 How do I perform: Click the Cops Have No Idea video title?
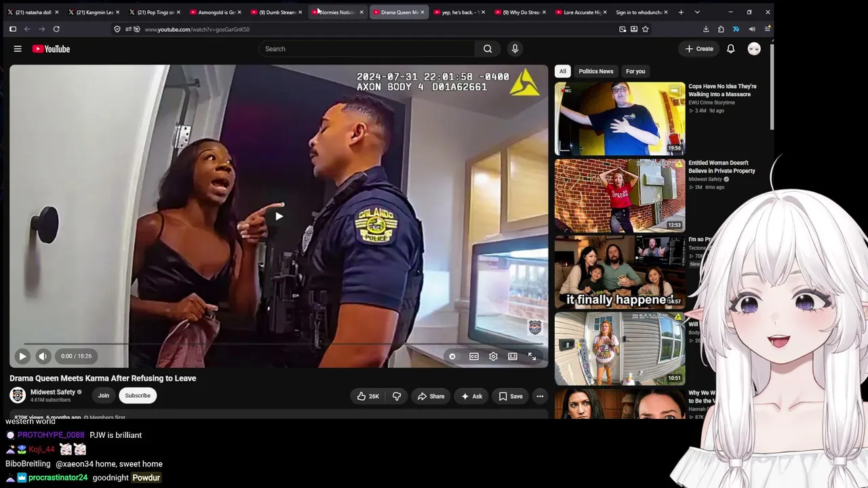(x=722, y=90)
